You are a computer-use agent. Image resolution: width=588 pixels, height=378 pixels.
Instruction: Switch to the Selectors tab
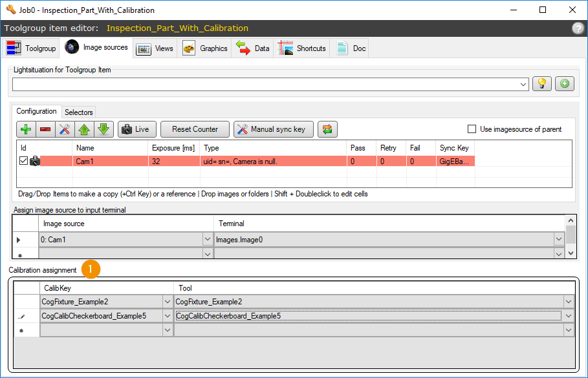[78, 112]
